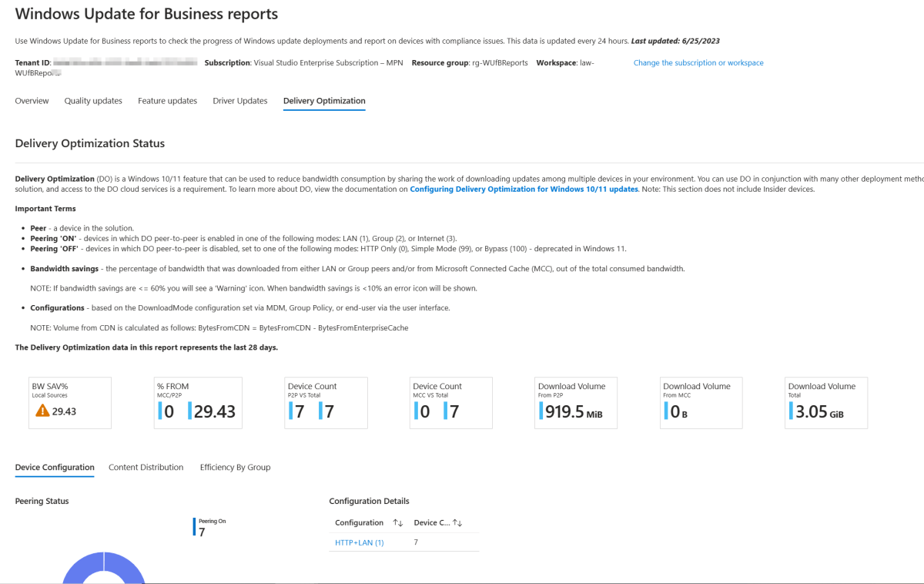Select the % FROM MCC/P2P tile
The width and height of the screenshot is (924, 584).
197,402
